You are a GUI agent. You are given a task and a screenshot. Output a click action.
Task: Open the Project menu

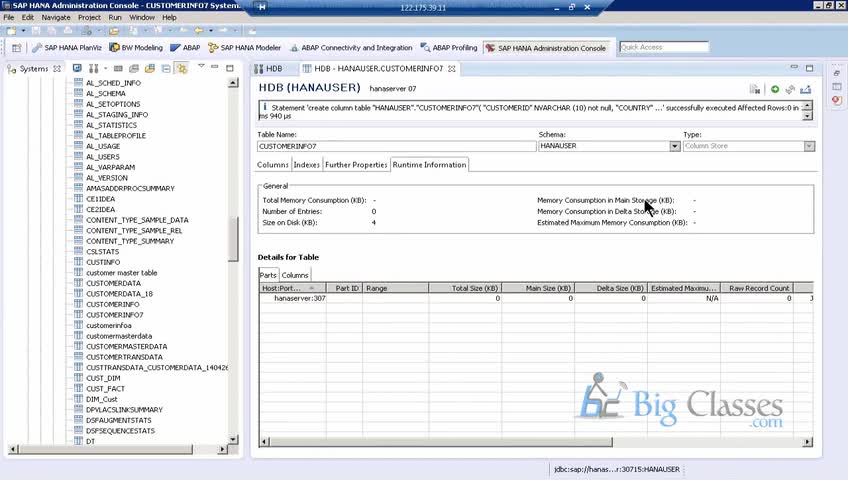[x=89, y=17]
